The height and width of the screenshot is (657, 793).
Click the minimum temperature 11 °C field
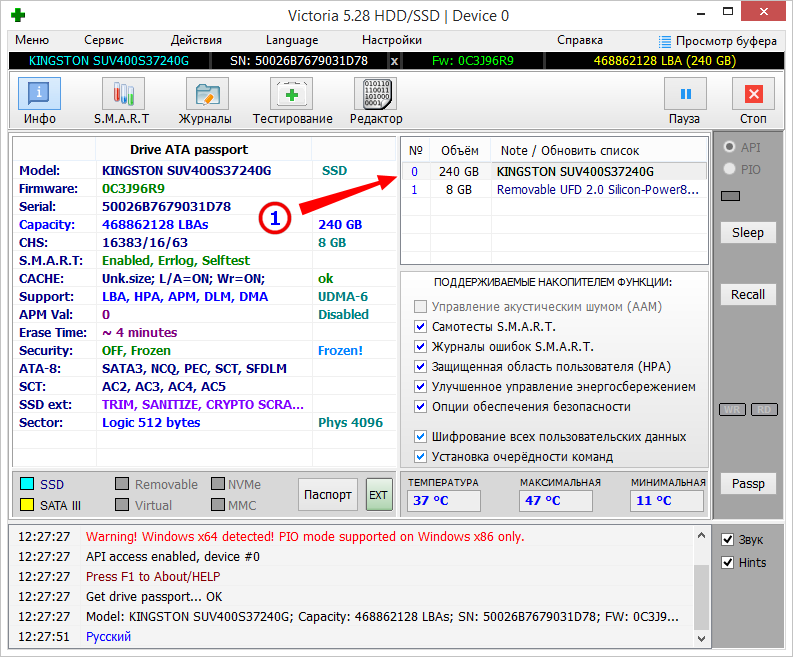[667, 501]
